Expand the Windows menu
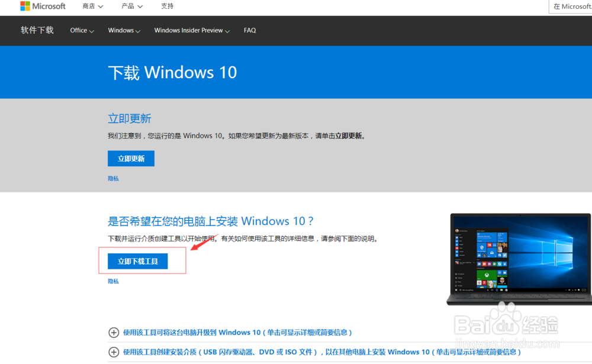The width and height of the screenshot is (592, 364). tap(124, 30)
